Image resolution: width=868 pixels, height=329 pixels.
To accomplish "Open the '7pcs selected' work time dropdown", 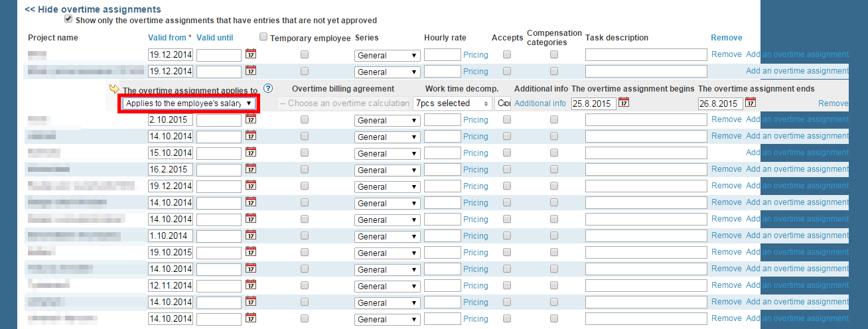I will 453,103.
